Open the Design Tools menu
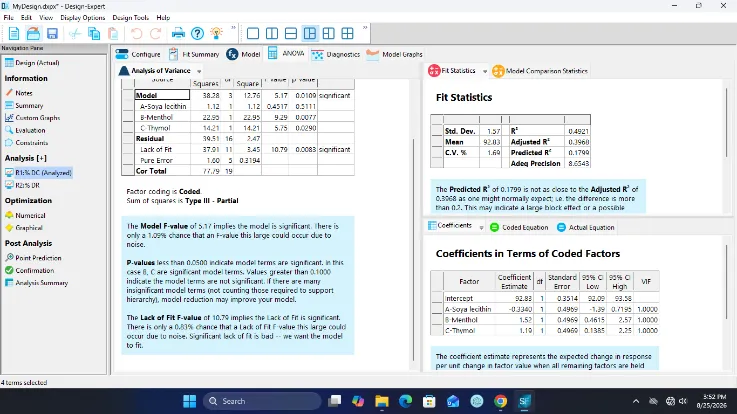This screenshot has height=414, width=737. click(x=131, y=17)
